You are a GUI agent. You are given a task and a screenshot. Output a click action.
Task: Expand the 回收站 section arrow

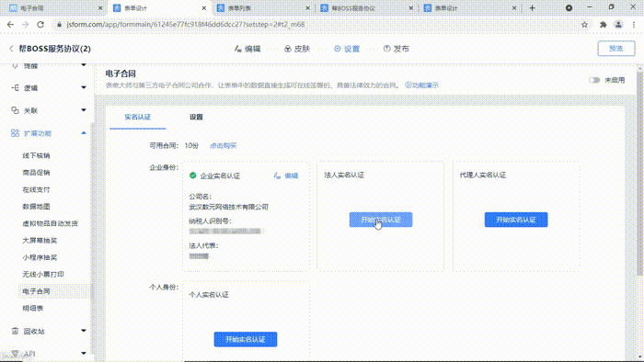tap(84, 331)
